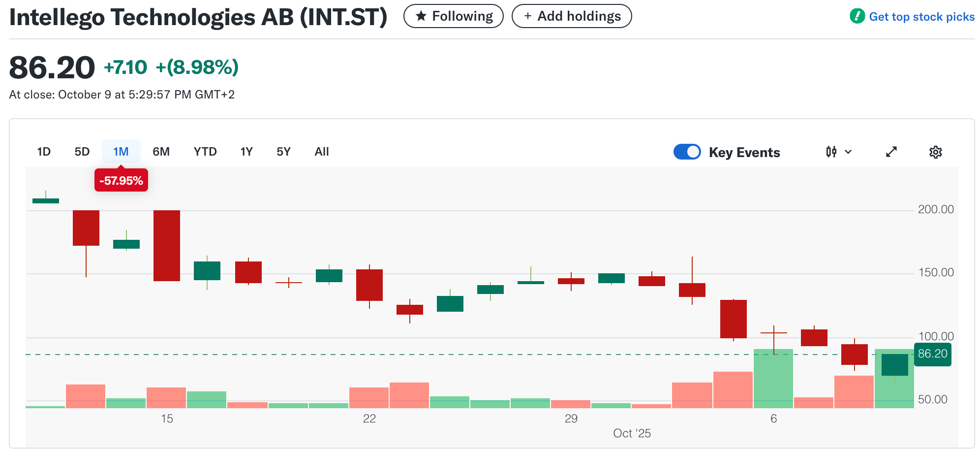
Task: Click the last green candle on the chart
Action: [894, 365]
